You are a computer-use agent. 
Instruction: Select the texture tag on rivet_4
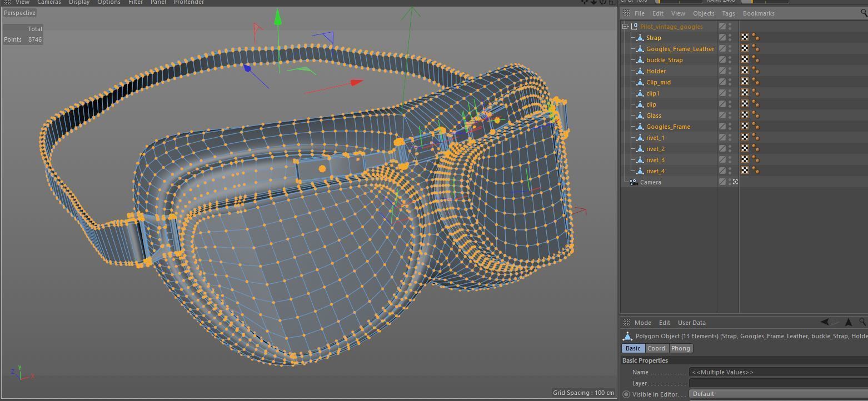[745, 171]
